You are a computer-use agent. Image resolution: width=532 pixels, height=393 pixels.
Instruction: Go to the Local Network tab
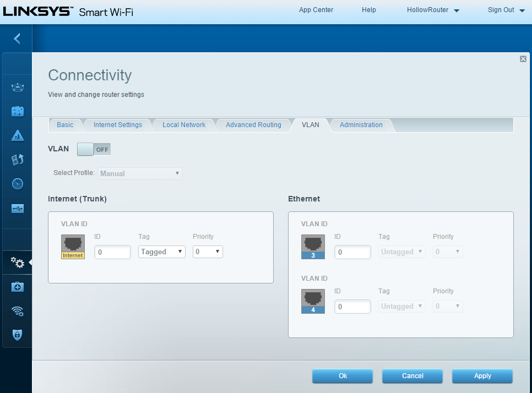tap(184, 125)
